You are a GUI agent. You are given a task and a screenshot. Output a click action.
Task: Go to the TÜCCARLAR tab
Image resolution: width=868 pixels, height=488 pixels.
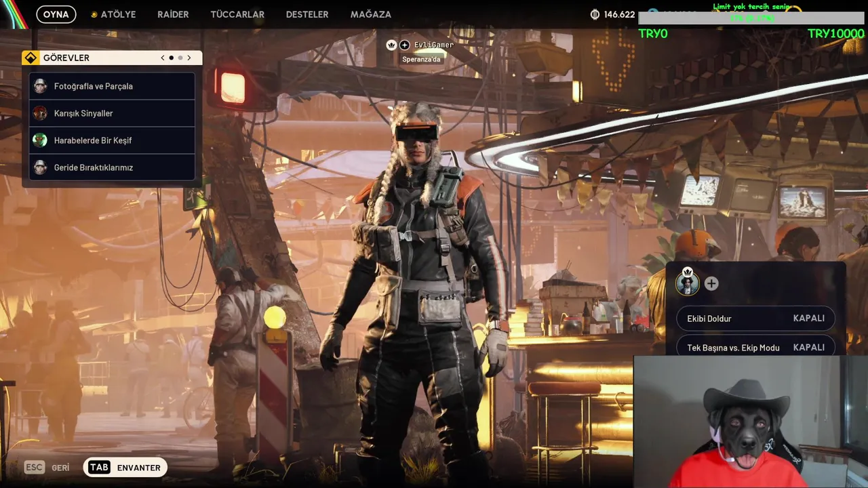coord(237,14)
